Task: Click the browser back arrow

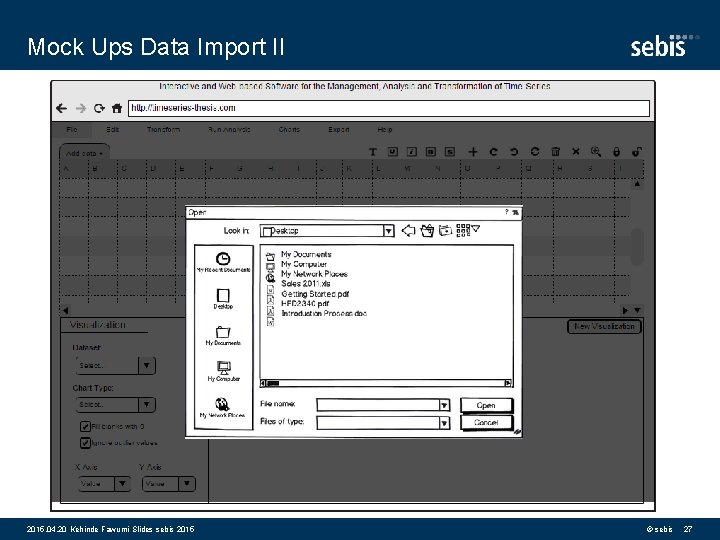Action: coord(62,108)
